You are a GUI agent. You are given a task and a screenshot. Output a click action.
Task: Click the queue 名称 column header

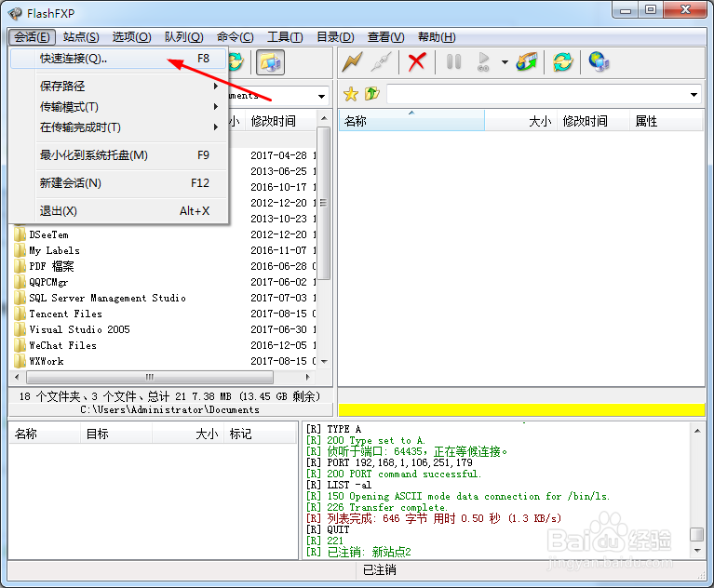[45, 434]
